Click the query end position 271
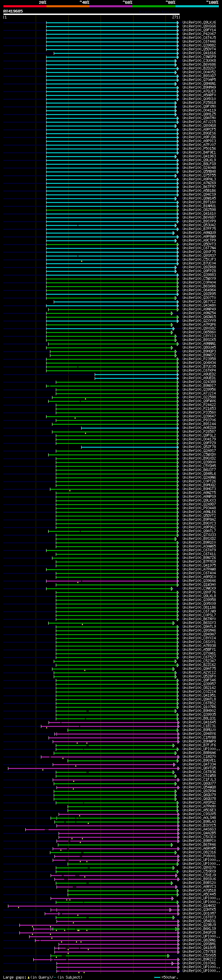 tap(175, 17)
